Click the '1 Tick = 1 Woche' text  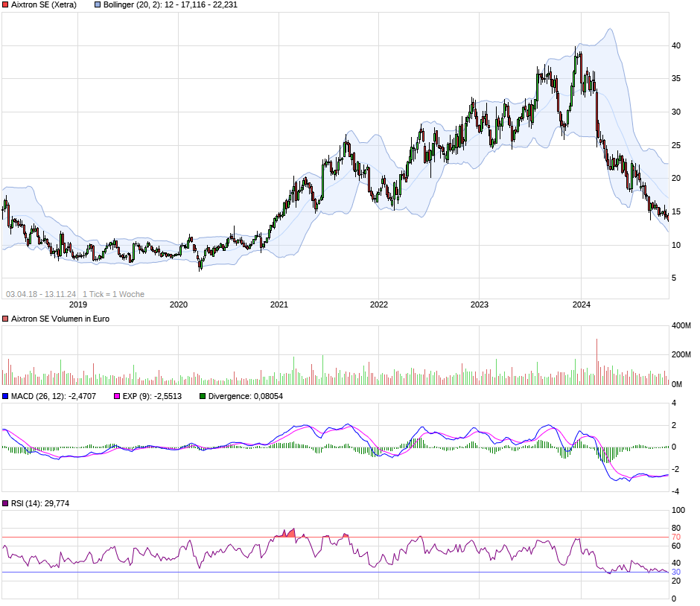tap(113, 295)
